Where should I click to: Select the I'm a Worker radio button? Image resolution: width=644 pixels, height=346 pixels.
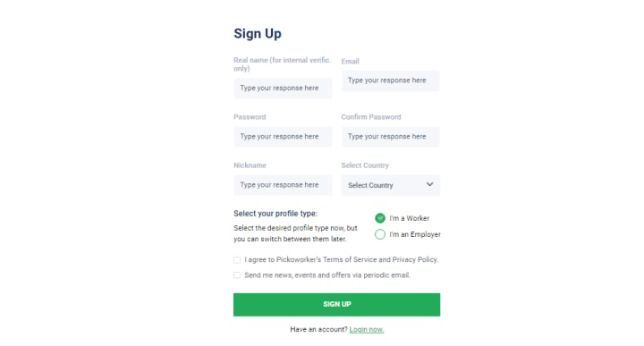[x=380, y=218]
